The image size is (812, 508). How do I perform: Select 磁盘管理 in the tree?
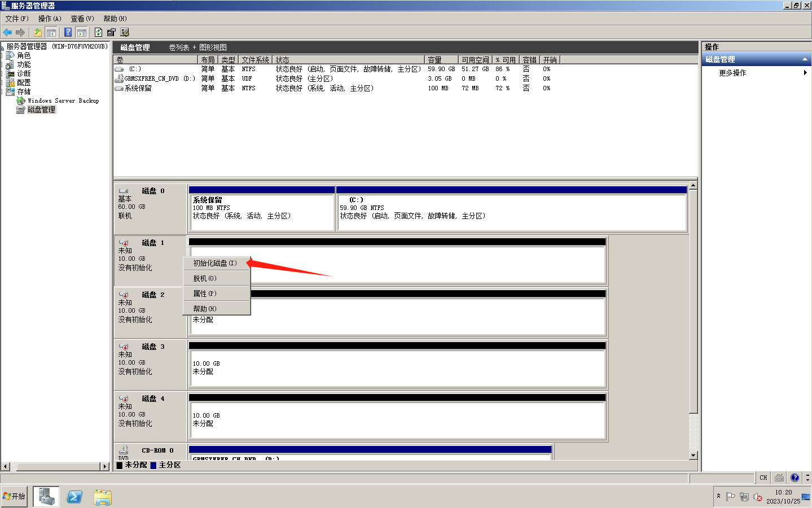(x=41, y=110)
